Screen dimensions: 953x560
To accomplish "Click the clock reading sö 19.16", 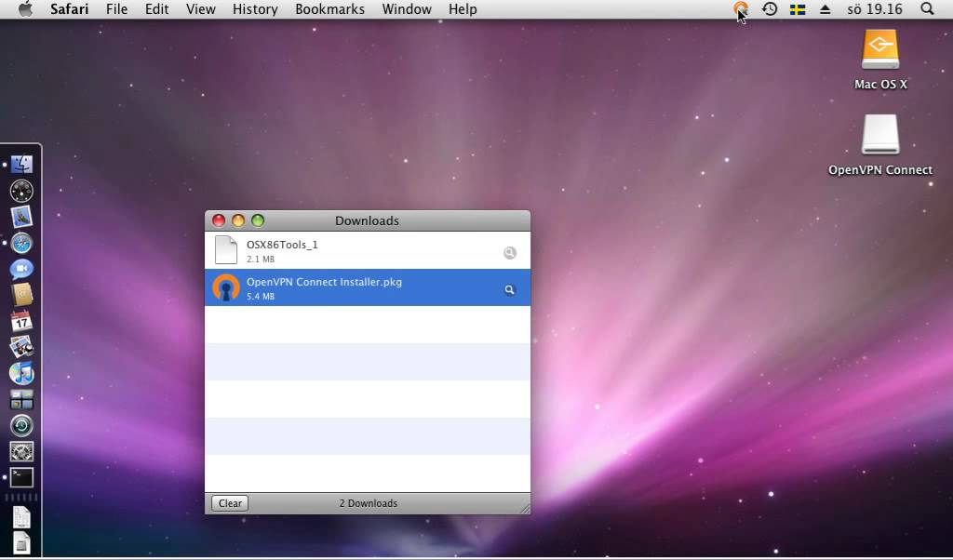I will tap(875, 9).
